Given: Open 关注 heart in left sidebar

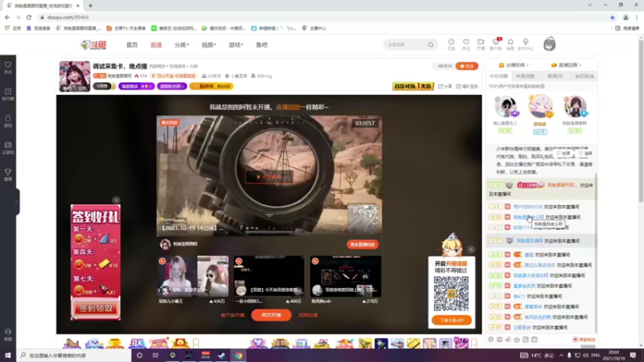Looking at the screenshot, I should 8,68.
